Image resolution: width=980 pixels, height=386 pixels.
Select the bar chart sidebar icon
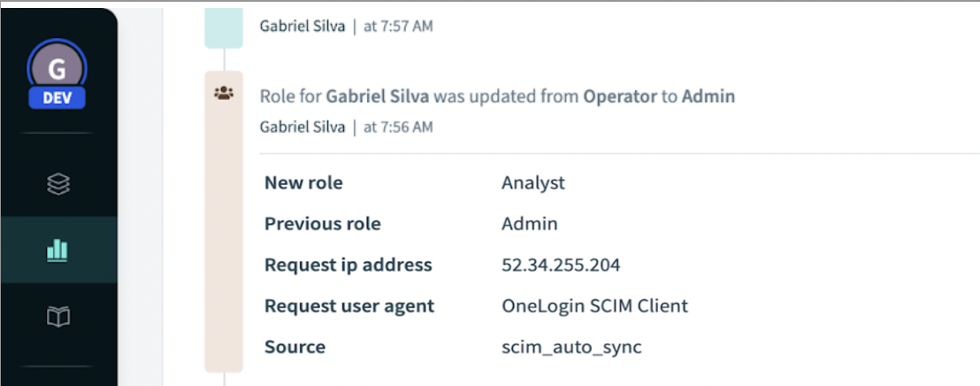58,251
